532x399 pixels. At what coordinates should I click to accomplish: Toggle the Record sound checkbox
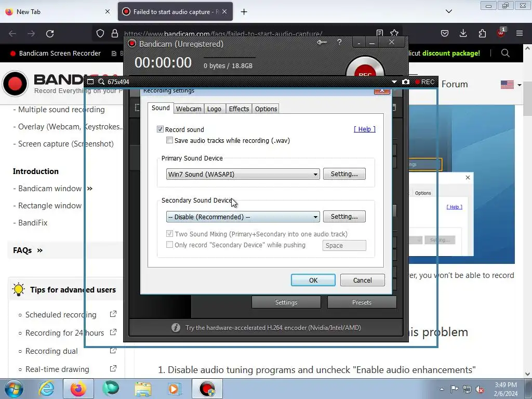pyautogui.click(x=160, y=129)
